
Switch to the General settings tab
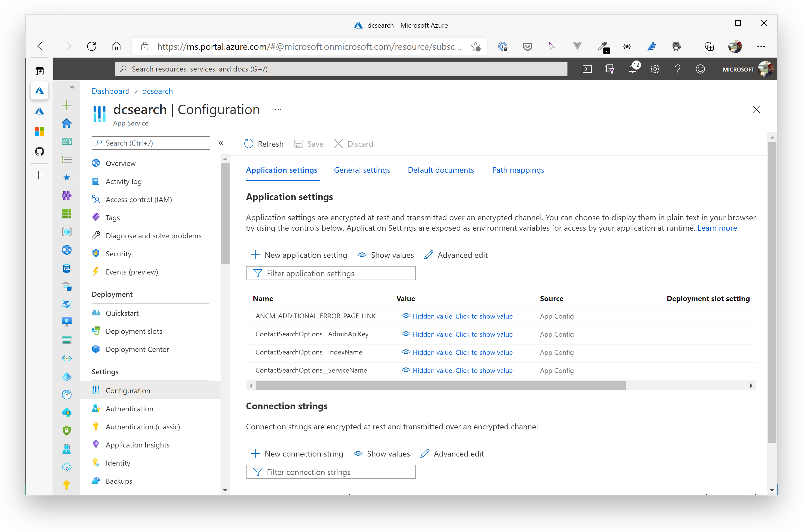pyautogui.click(x=362, y=170)
